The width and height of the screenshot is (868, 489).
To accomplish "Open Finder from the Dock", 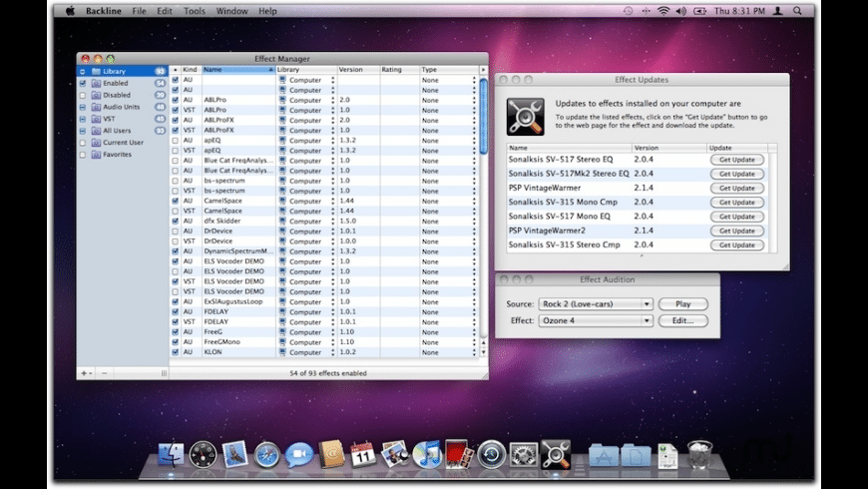I will pos(172,455).
